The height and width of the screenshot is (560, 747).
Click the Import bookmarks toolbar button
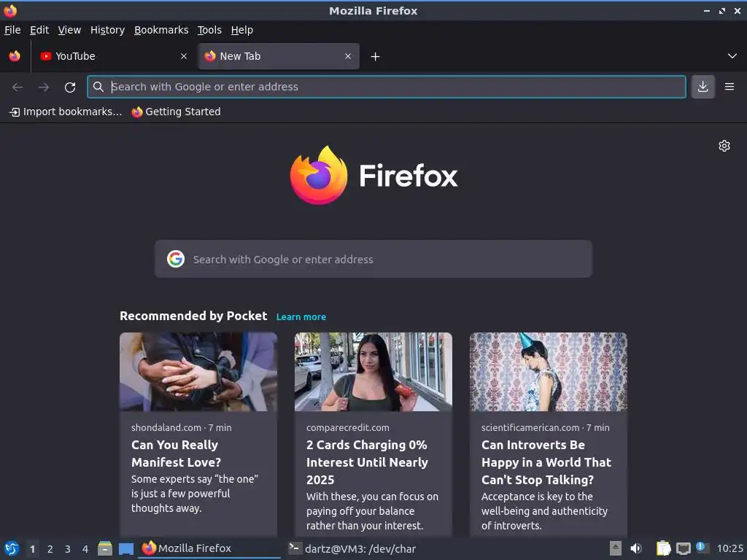[x=66, y=112]
